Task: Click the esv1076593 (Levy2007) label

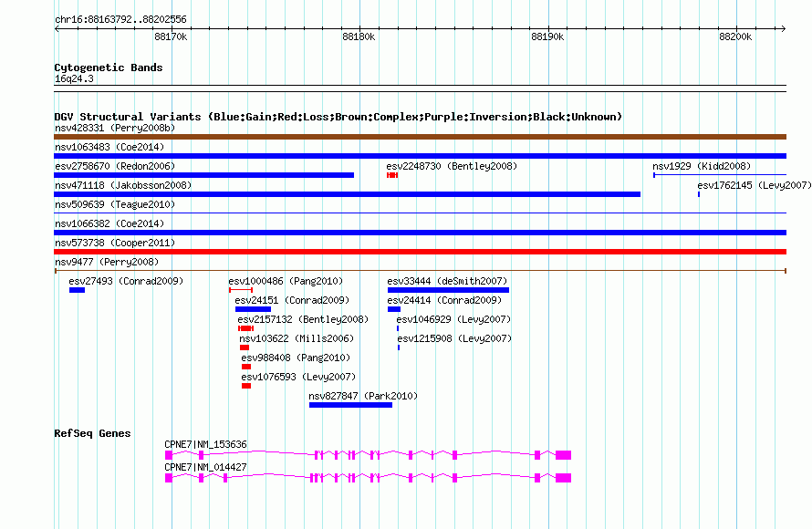Action: pos(298,377)
